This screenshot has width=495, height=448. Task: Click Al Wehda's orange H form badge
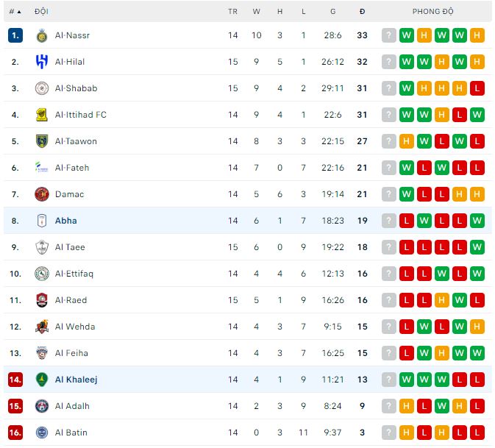477,327
